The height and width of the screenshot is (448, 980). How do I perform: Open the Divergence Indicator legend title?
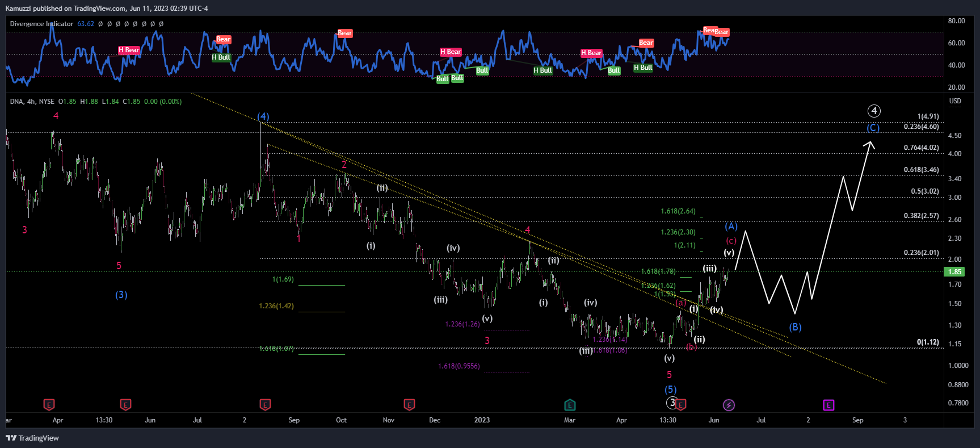click(41, 24)
